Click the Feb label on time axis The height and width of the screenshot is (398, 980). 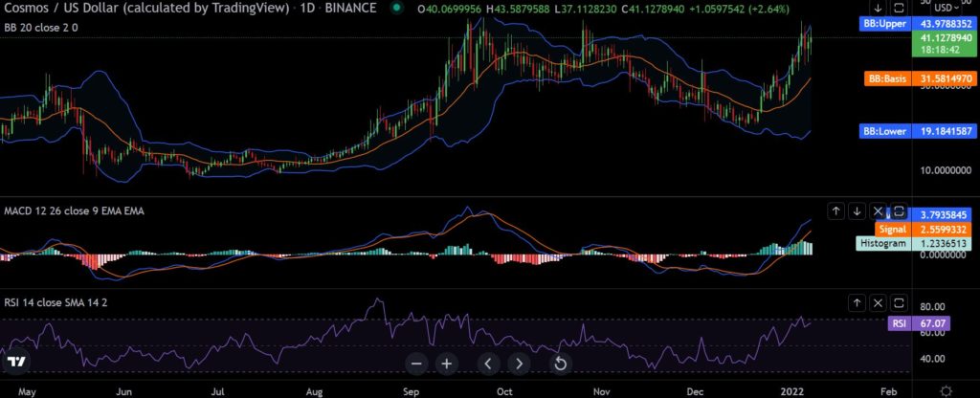pos(887,391)
